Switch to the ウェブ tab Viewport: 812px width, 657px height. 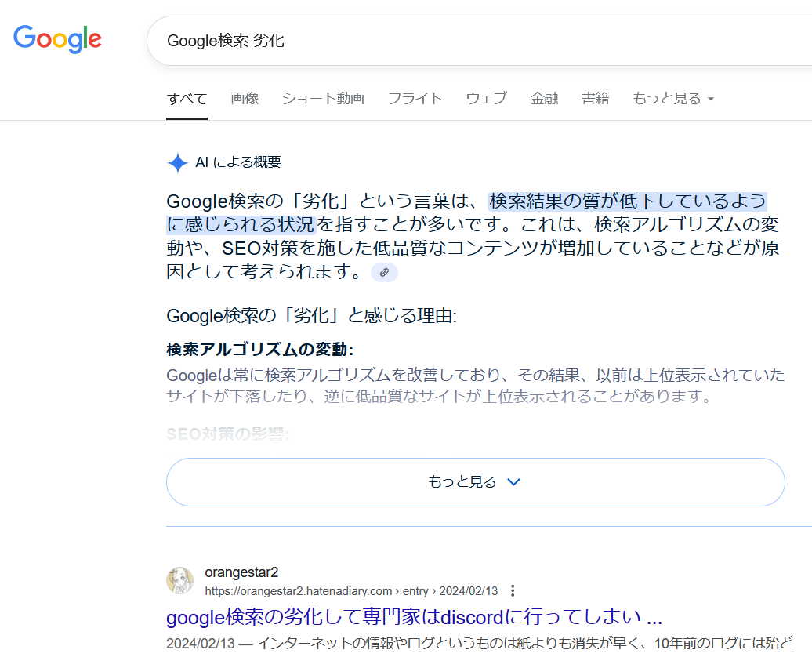click(x=486, y=99)
